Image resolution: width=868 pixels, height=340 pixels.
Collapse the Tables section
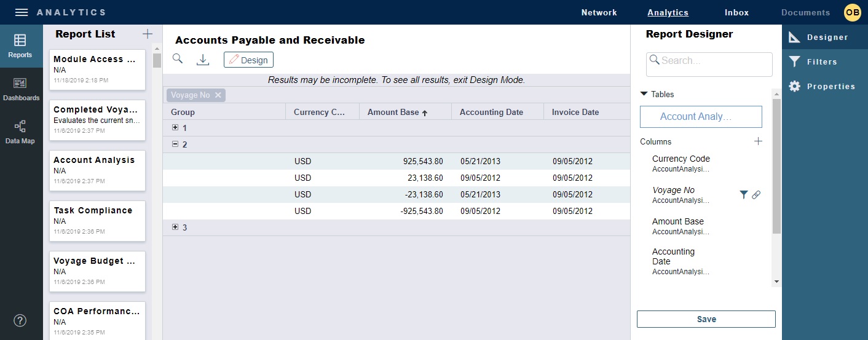644,94
